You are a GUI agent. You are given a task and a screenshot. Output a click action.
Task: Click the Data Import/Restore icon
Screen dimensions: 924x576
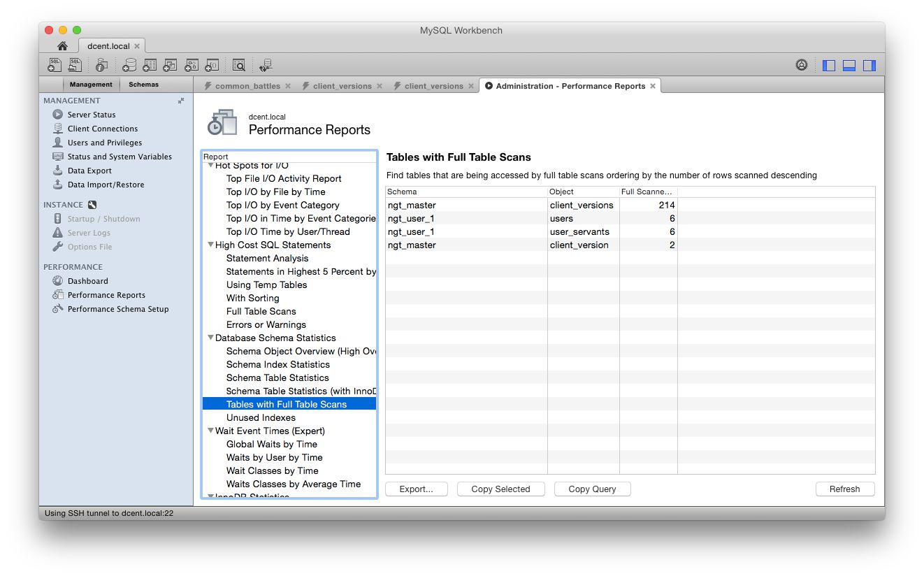pos(58,185)
